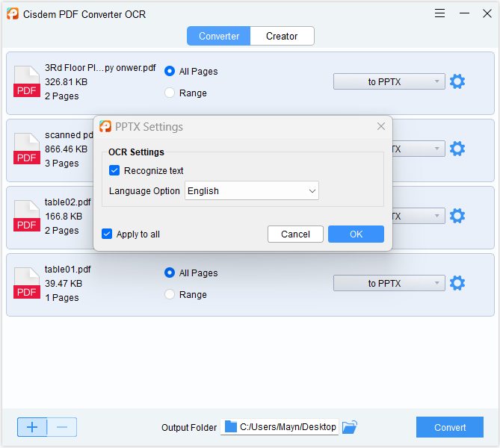Expand the Language Option English dropdown

pos(252,191)
